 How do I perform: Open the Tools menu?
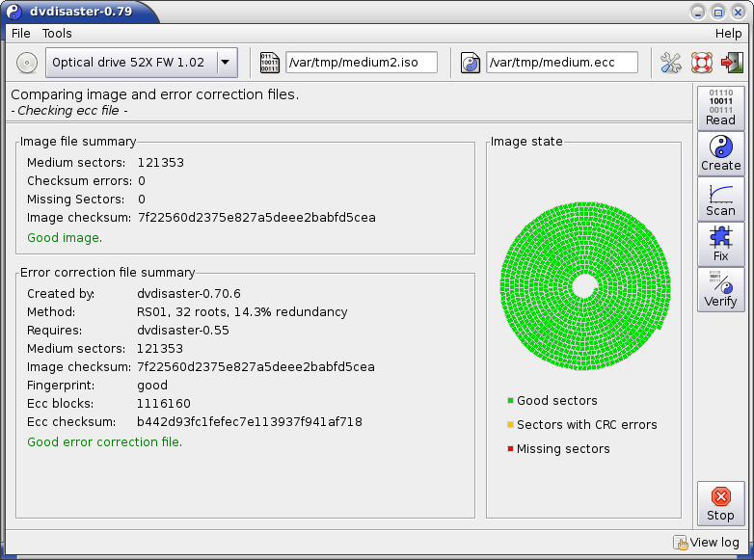pos(57,34)
